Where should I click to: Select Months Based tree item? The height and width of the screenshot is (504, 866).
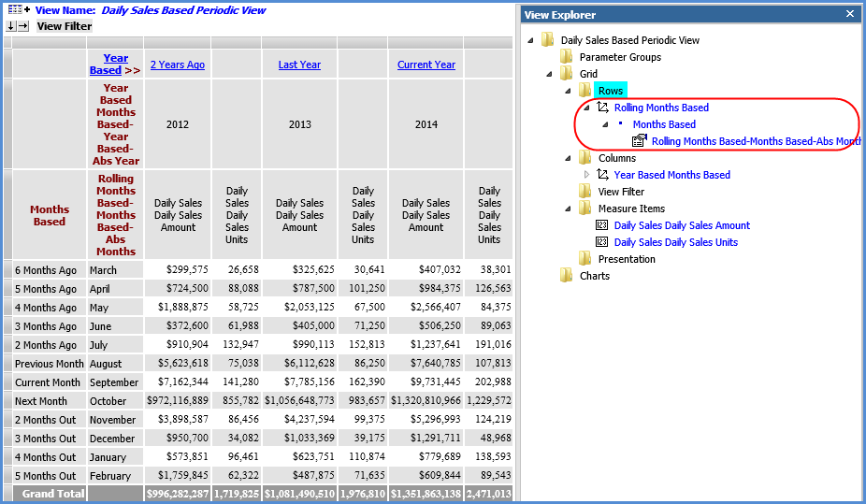coord(664,124)
